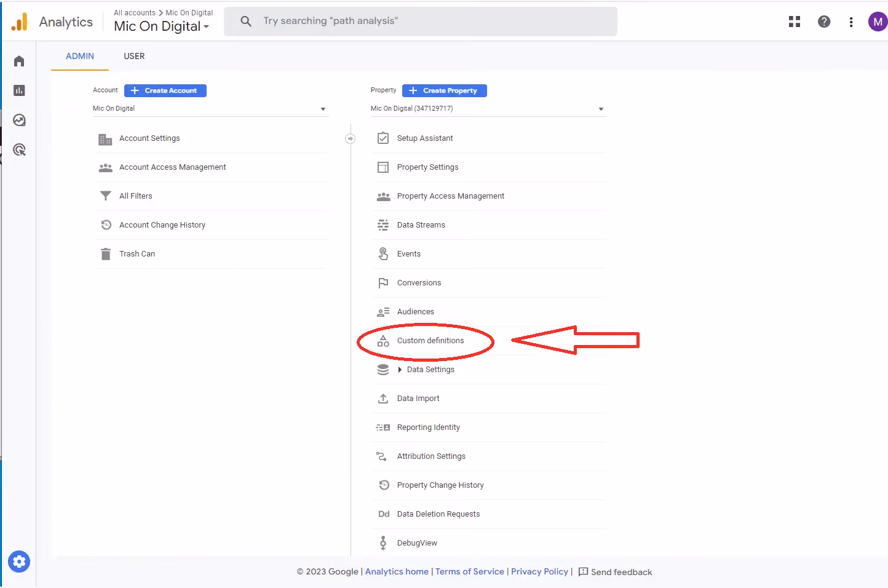Open DebugView text
Screen dimensions: 888x588
tap(417, 543)
